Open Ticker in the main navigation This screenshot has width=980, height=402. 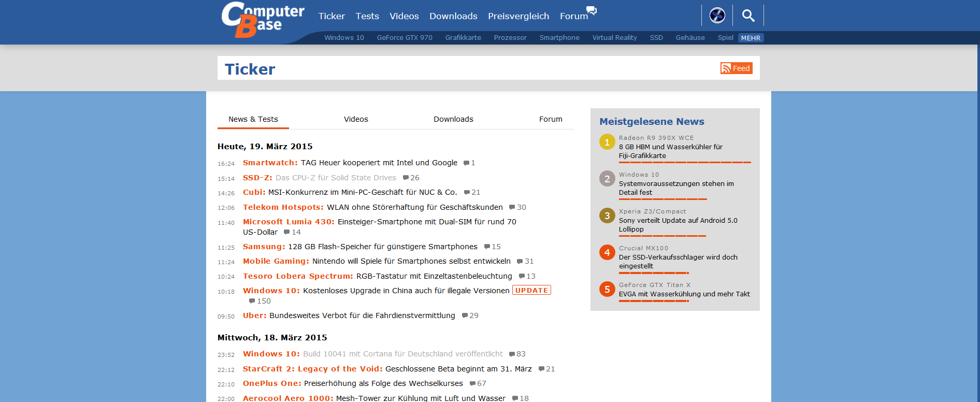pyautogui.click(x=332, y=16)
